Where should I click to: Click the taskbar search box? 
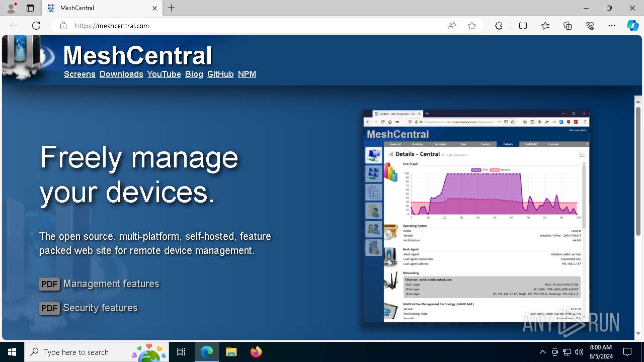(x=96, y=352)
